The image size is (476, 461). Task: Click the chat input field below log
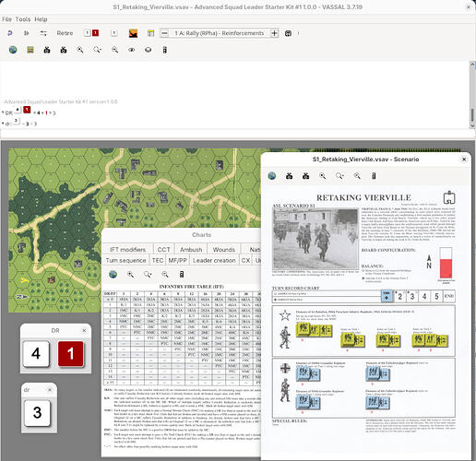pyautogui.click(x=235, y=134)
